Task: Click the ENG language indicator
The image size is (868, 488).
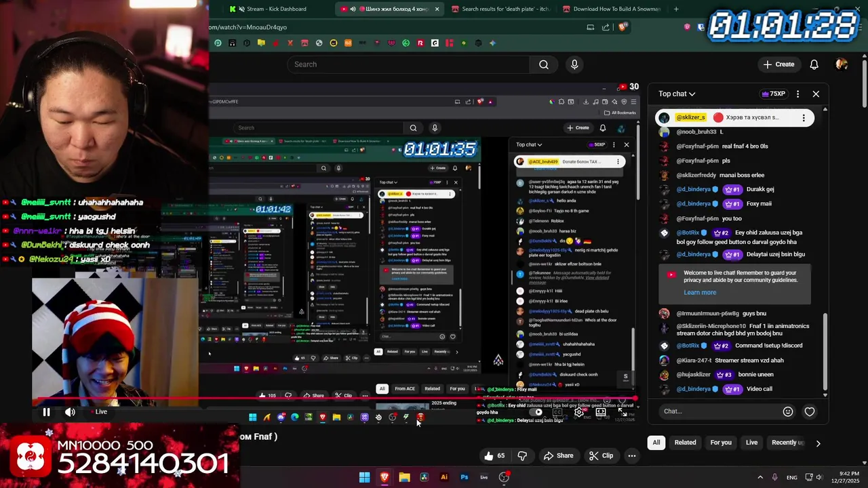Action: tap(791, 478)
